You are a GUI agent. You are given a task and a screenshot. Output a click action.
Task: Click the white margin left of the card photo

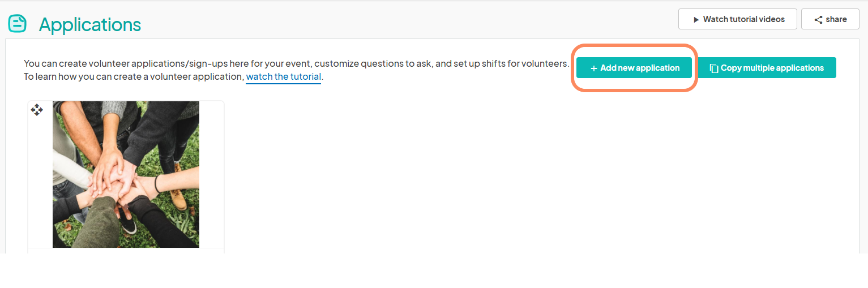40,181
